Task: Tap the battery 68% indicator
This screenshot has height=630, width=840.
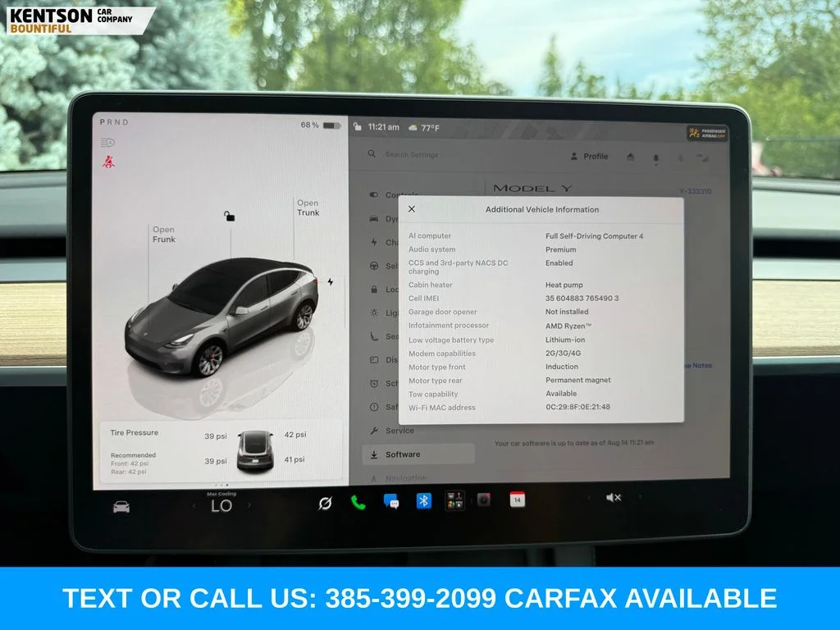Action: tap(321, 125)
